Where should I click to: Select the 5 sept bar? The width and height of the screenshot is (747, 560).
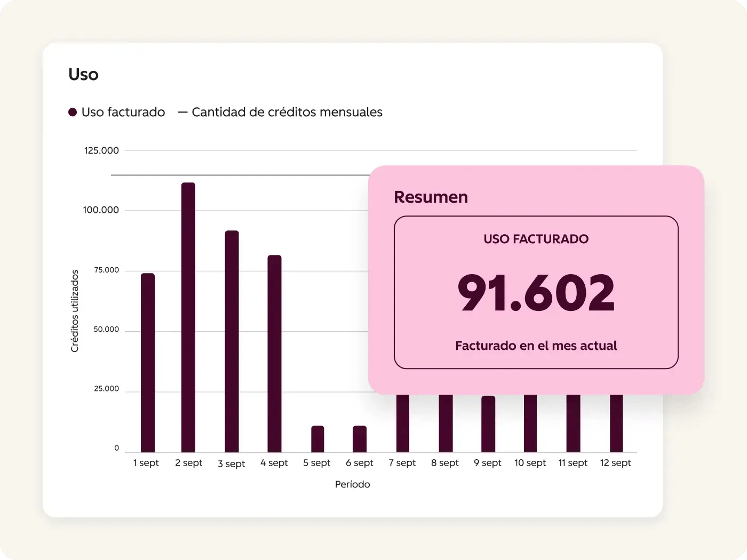pyautogui.click(x=317, y=439)
